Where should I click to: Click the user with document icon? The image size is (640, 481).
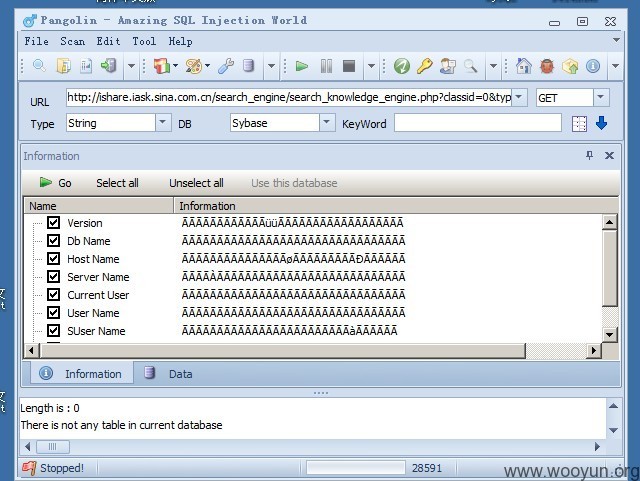point(448,66)
